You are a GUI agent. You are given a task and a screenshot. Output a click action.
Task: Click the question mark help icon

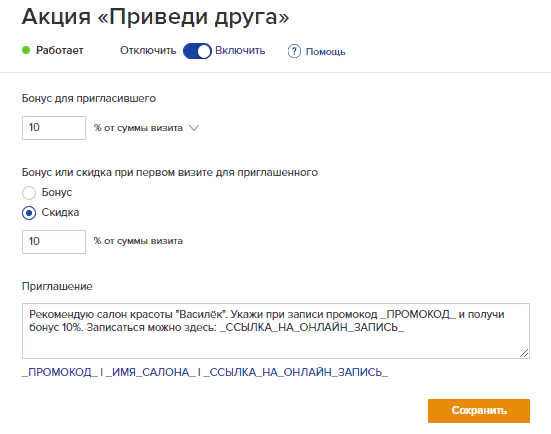tap(294, 51)
